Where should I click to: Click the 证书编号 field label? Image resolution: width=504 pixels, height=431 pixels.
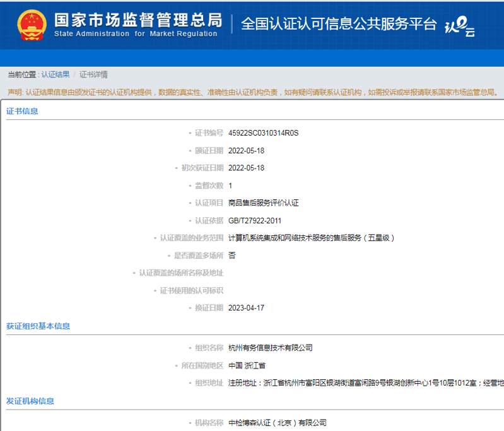pyautogui.click(x=209, y=133)
